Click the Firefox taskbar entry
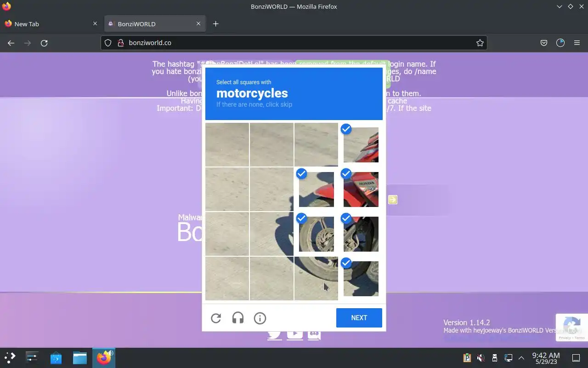 (x=104, y=357)
